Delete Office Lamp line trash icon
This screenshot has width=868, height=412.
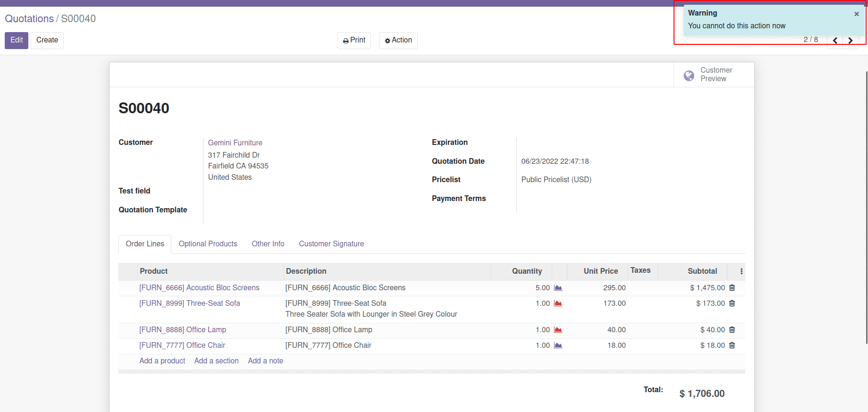[732, 330]
